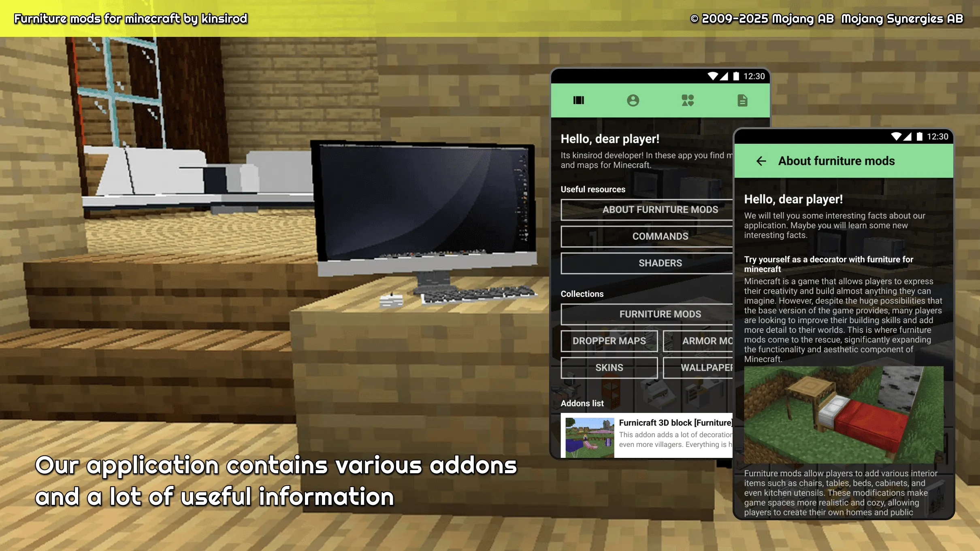This screenshot has width=980, height=551.
Task: Open the document/notes icon tab
Action: click(x=740, y=100)
